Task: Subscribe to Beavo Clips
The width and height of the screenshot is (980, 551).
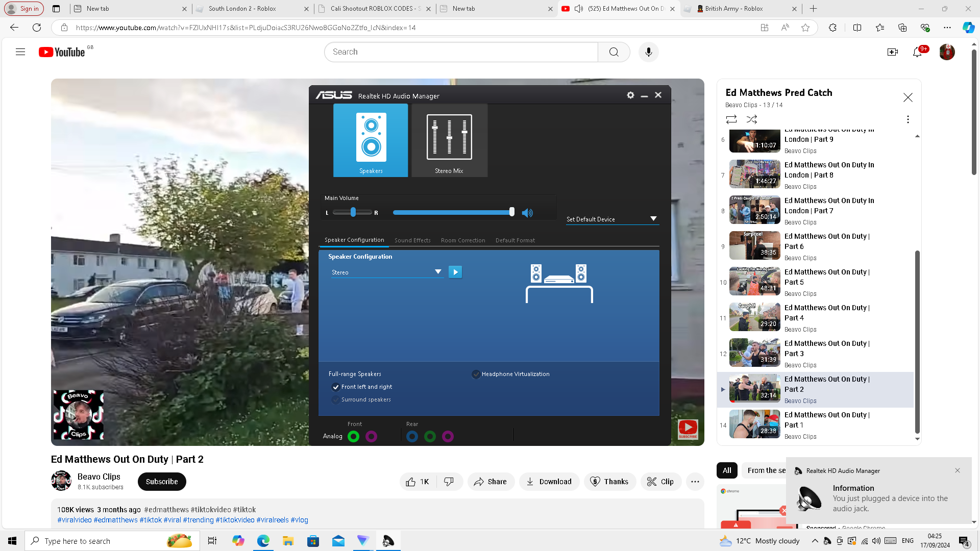Action: 162,482
